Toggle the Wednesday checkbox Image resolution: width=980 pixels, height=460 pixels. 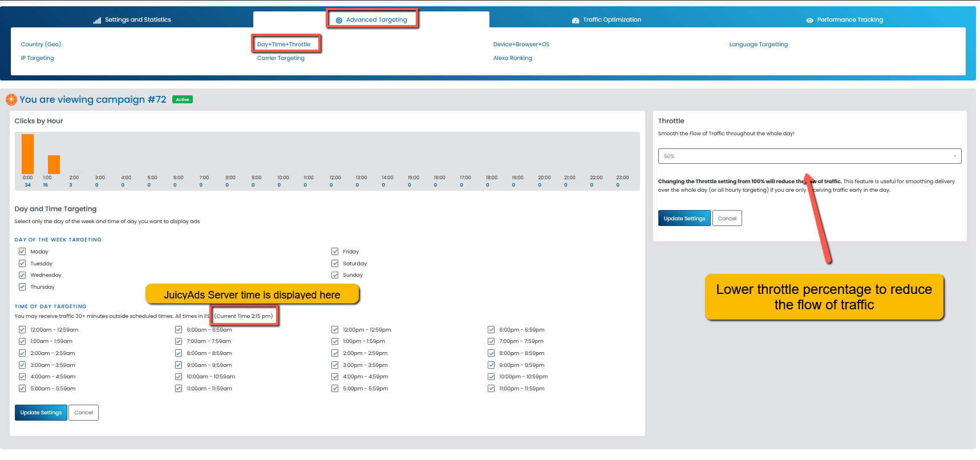22,275
